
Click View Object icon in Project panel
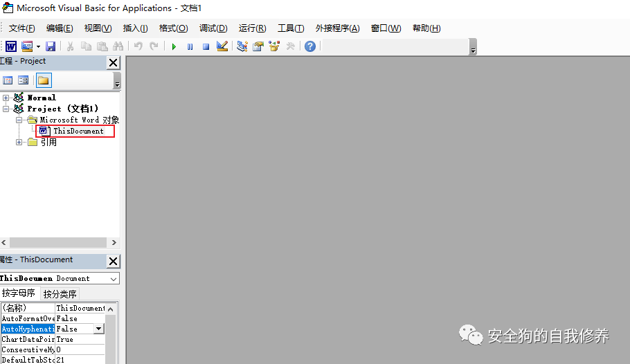[x=24, y=80]
